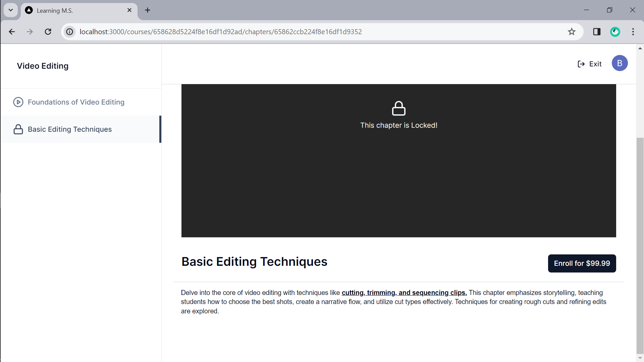The image size is (644, 362).
Task: Toggle the browser side panel icon
Action: click(x=597, y=32)
